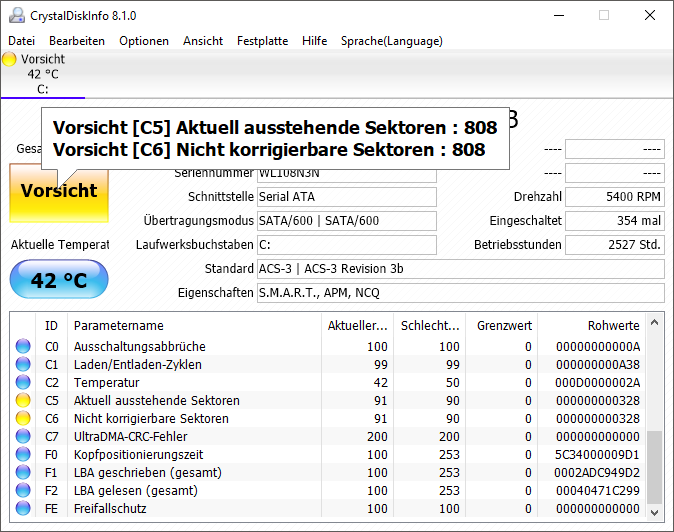Open the Hilfe menu
The height and width of the screenshot is (532, 674).
point(315,41)
